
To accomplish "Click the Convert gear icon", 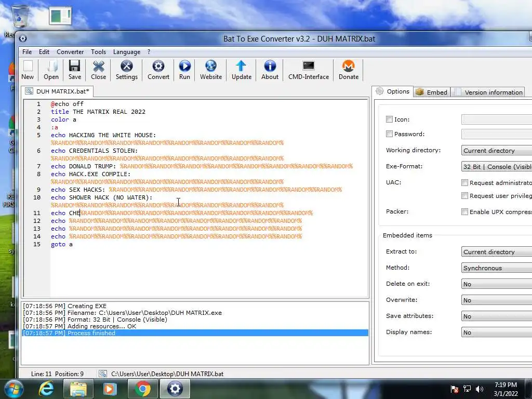I will pos(158,70).
